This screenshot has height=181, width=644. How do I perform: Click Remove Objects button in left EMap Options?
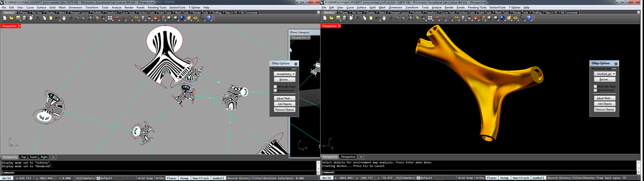(x=285, y=109)
